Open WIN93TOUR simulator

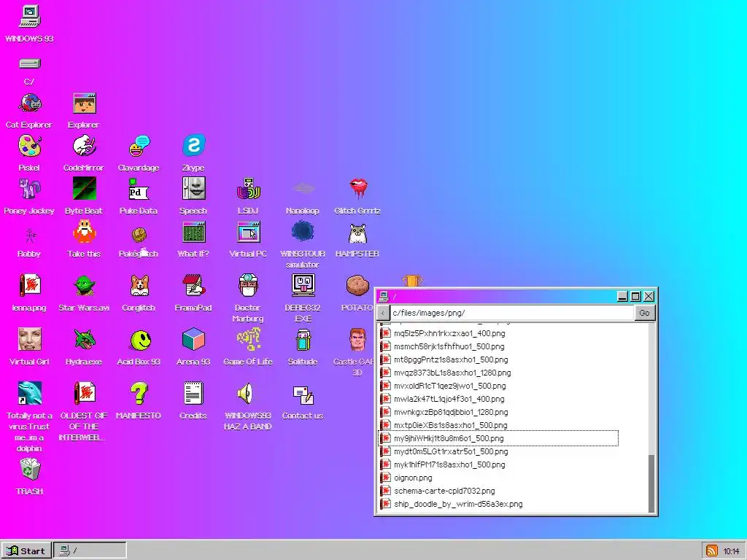pyautogui.click(x=303, y=232)
